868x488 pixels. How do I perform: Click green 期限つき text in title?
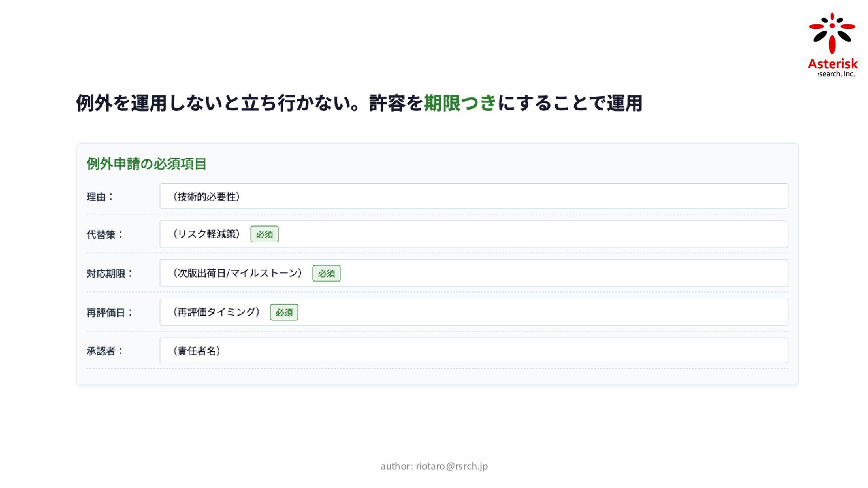point(460,103)
